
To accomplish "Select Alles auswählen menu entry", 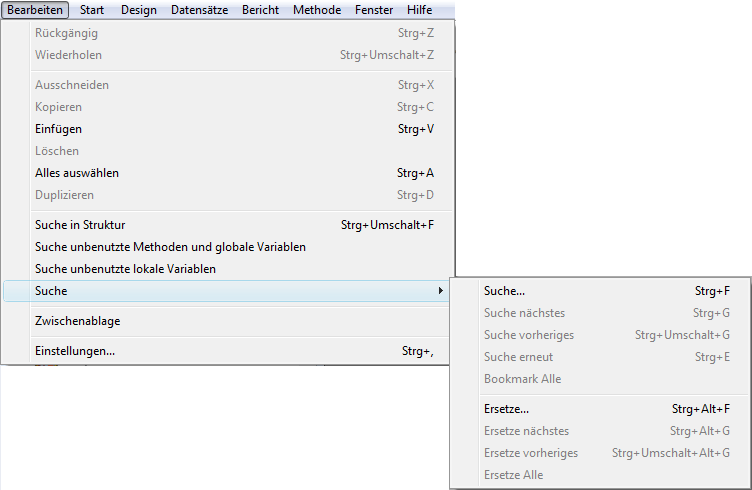I will pyautogui.click(x=77, y=173).
